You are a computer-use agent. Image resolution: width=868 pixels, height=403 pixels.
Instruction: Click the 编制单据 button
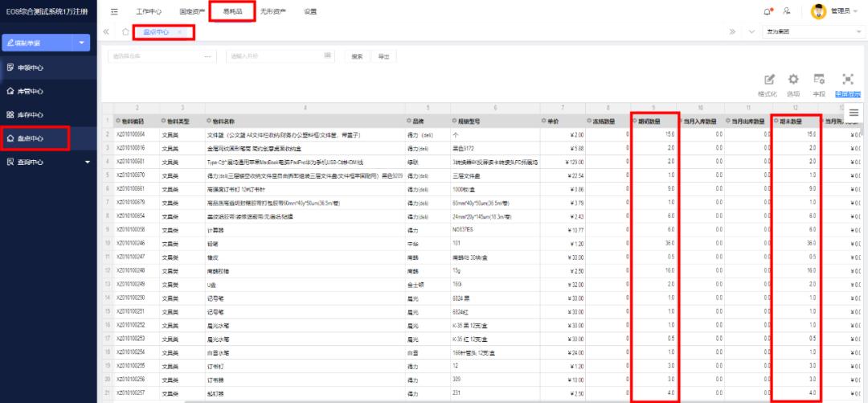(x=38, y=43)
